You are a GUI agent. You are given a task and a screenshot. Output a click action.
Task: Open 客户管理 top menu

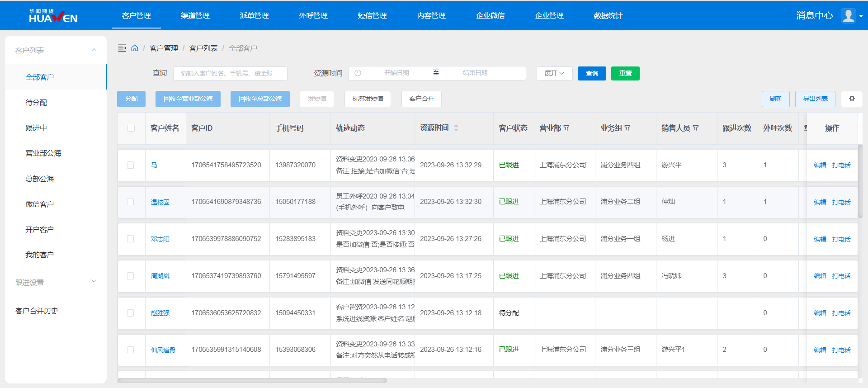tap(137, 15)
